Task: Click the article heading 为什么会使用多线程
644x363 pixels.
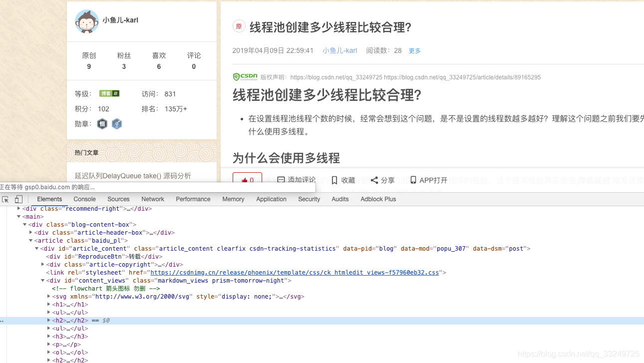Action: [286, 158]
